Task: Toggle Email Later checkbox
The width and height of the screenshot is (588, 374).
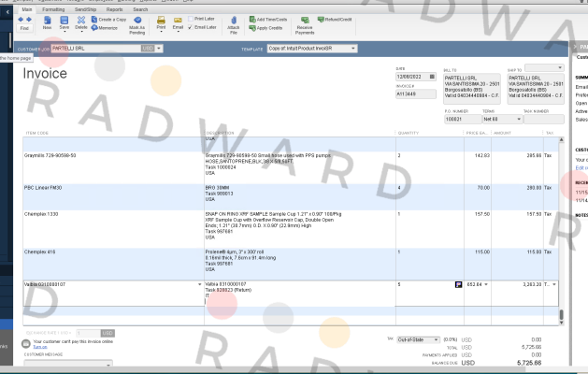Action: click(x=191, y=27)
